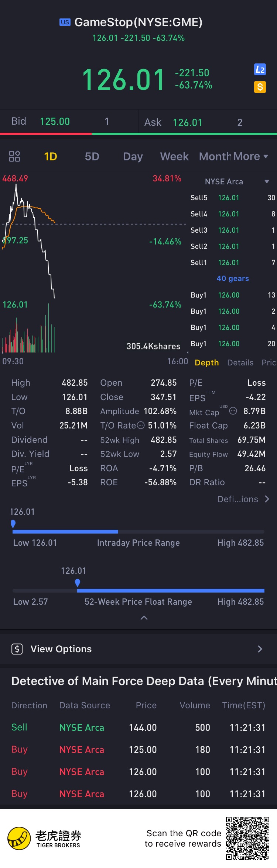The width and height of the screenshot is (277, 868).
Task: Tap the Ask 126.01 quote
Action: click(x=208, y=122)
